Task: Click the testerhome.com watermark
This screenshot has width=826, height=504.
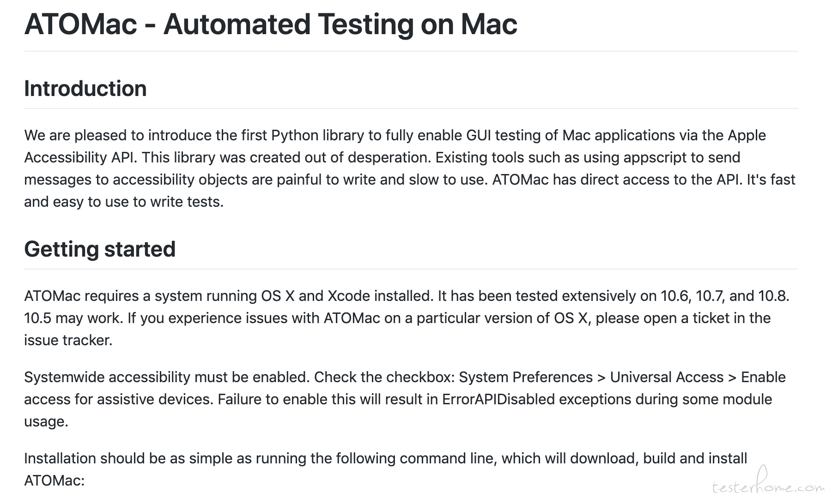Action: coord(767,482)
